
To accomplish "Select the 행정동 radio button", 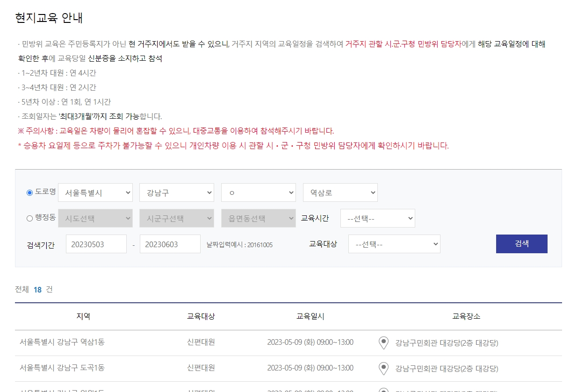I will [29, 218].
